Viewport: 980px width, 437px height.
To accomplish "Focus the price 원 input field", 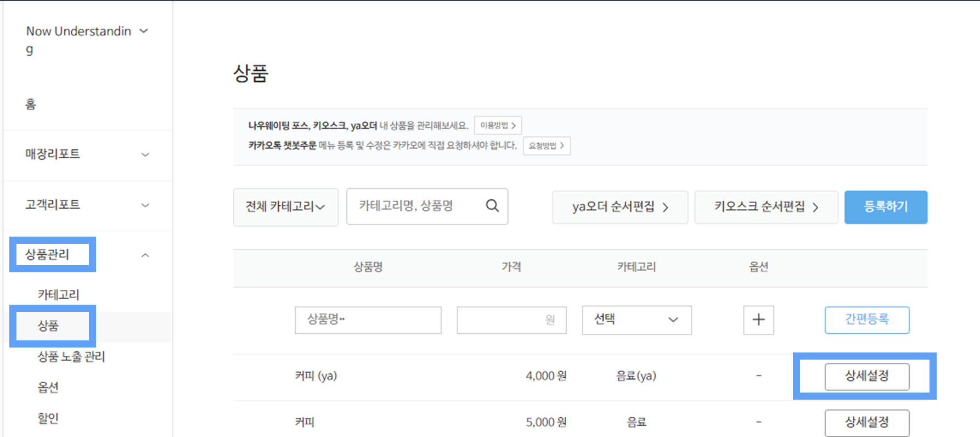I will coord(511,320).
